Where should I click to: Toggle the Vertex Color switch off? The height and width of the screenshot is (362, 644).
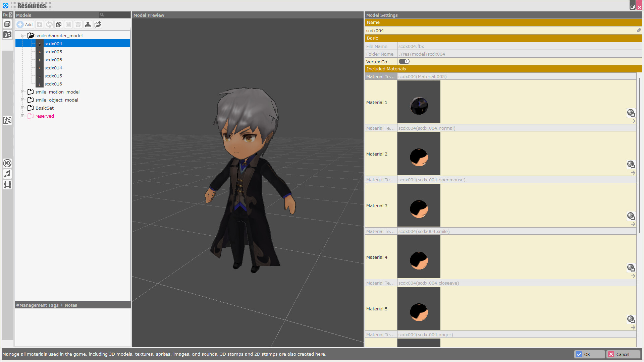click(x=404, y=61)
